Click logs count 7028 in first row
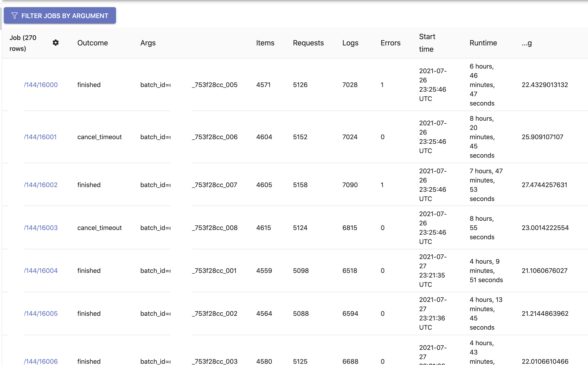The width and height of the screenshot is (588, 365). tap(350, 85)
